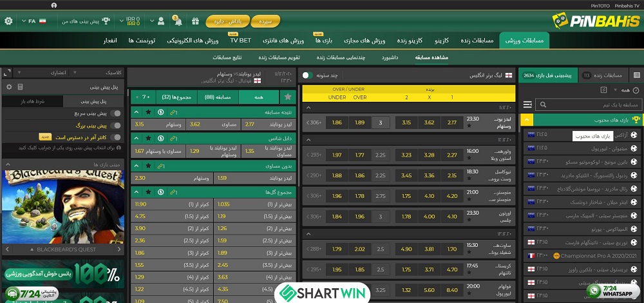Collapse the بازی های محبوب section with yellow chevron
Viewport: 644px width, 303px height.
[527, 120]
